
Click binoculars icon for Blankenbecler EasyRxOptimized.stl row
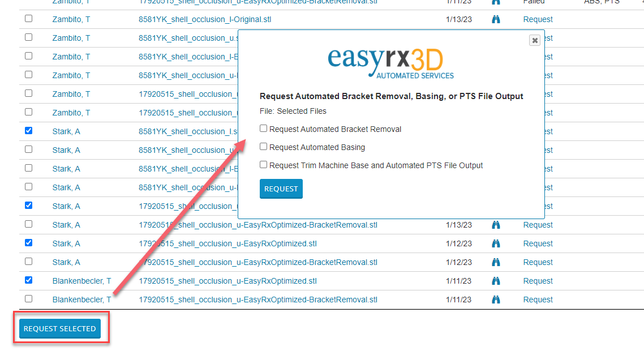click(x=496, y=281)
